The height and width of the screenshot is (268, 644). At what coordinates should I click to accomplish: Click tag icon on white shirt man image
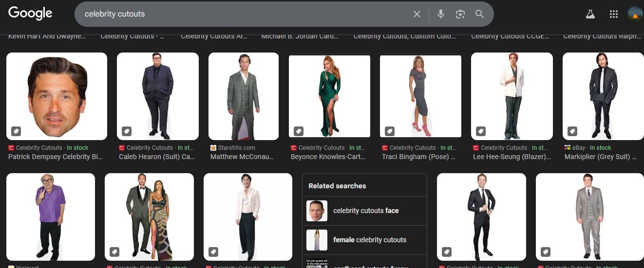click(213, 252)
